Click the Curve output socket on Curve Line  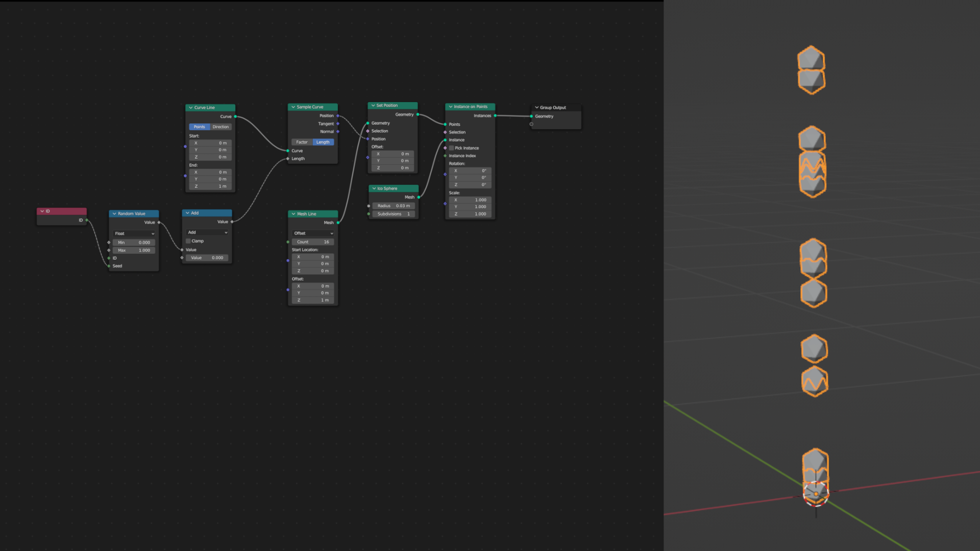click(235, 116)
